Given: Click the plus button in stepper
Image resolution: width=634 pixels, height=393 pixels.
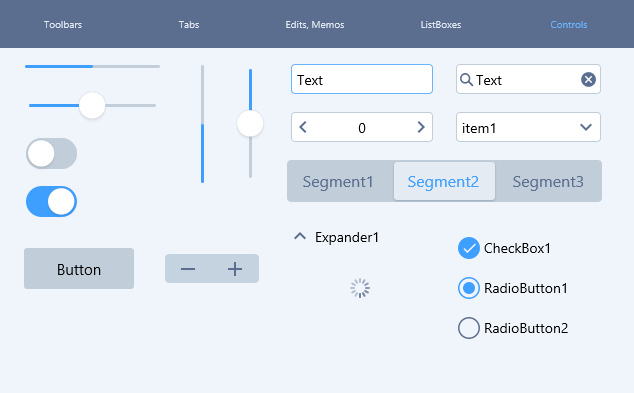Looking at the screenshot, I should [x=235, y=269].
